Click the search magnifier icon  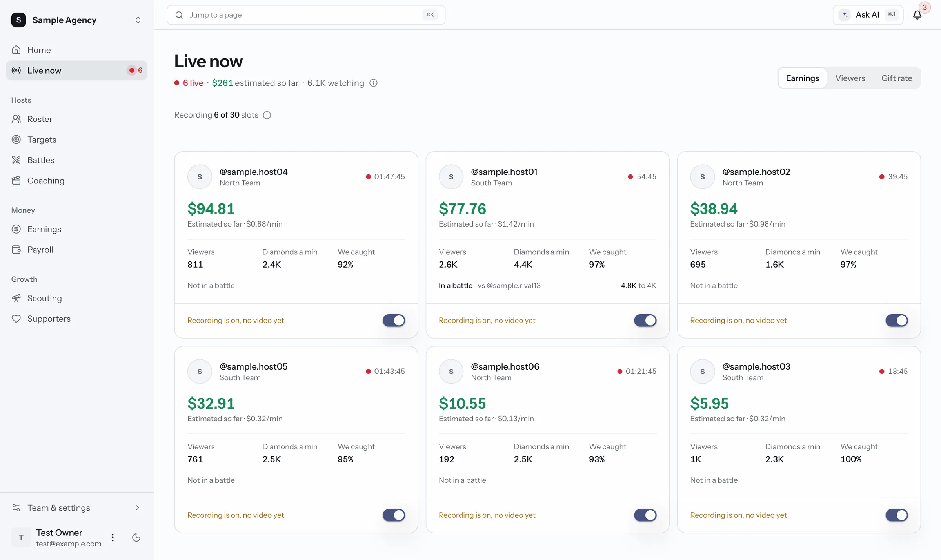tap(179, 15)
